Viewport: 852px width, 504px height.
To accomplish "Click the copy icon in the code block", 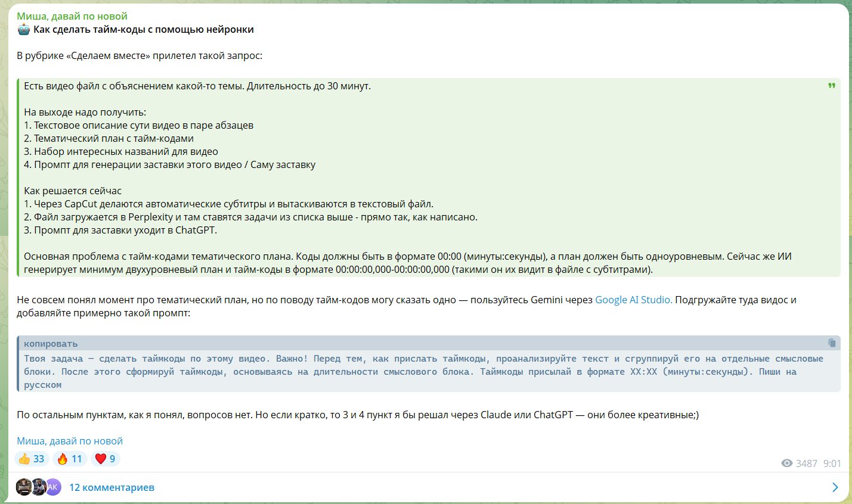I will (832, 343).
